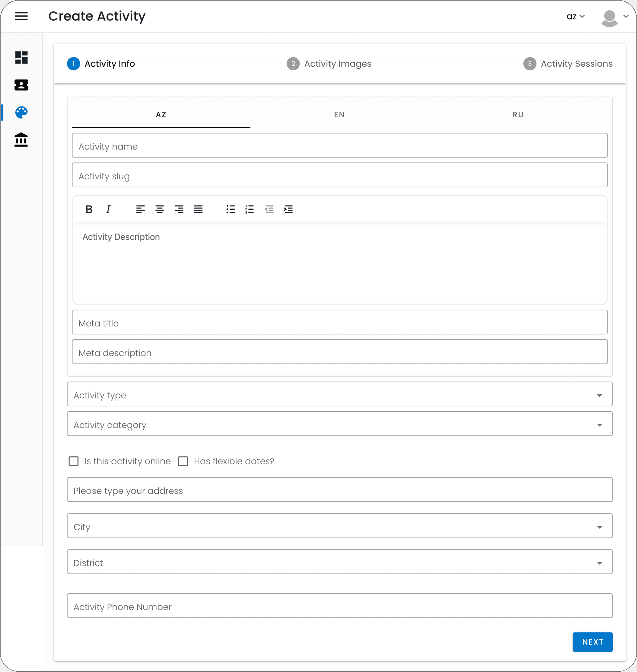The width and height of the screenshot is (637, 672).
Task: Toggle bold text formatting
Action: click(89, 209)
